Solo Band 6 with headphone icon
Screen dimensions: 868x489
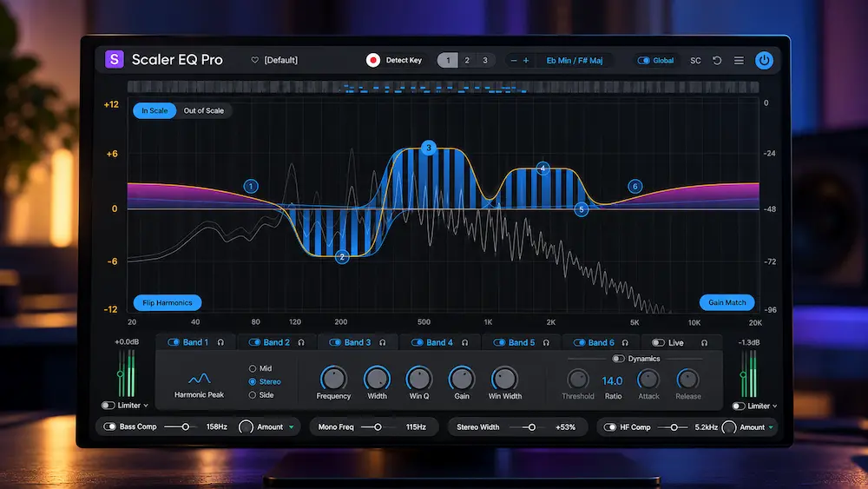click(x=625, y=343)
